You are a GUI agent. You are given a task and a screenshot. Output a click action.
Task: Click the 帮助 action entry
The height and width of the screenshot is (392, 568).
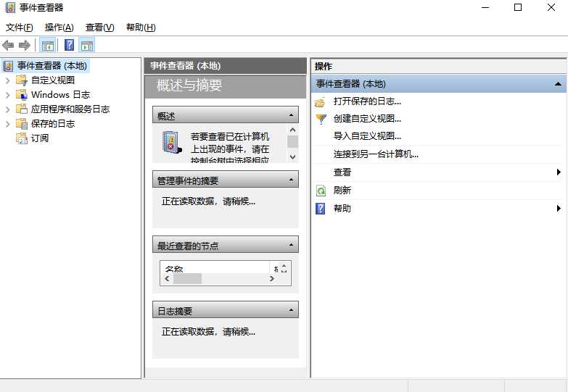click(342, 209)
